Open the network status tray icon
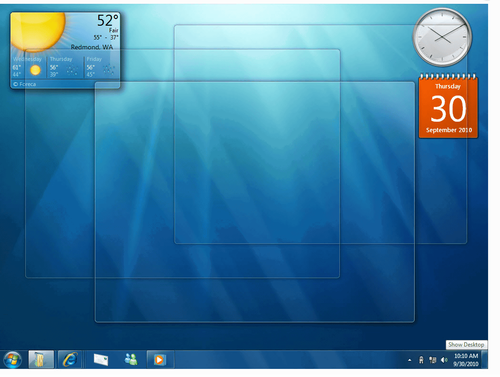The height and width of the screenshot is (377, 500). click(433, 360)
